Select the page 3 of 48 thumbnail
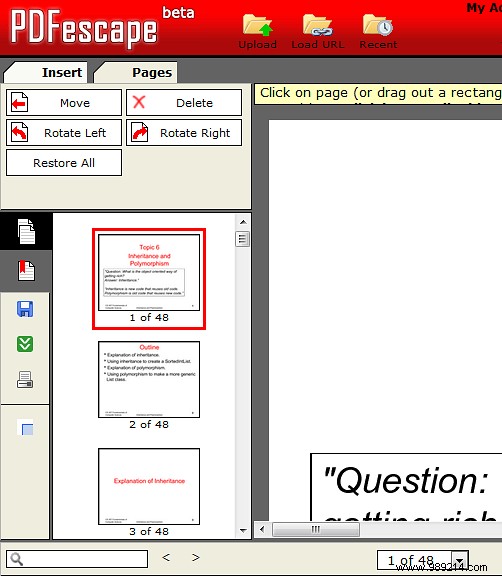502x576 pixels. tap(149, 486)
